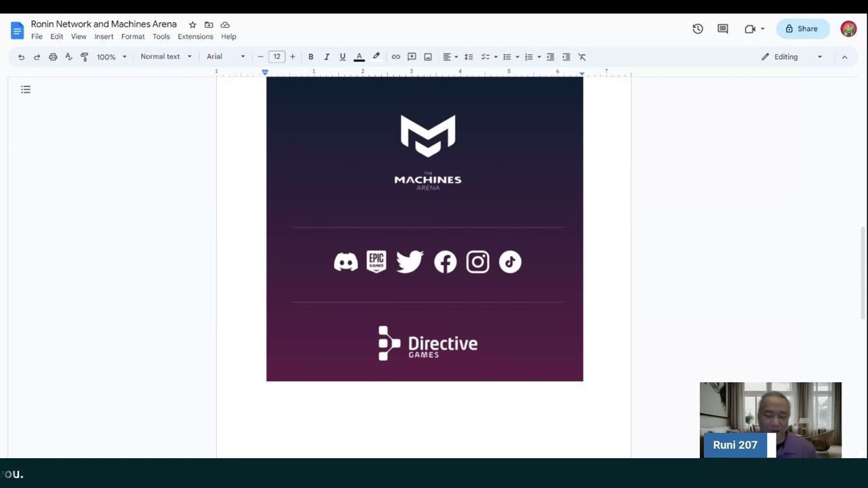The width and height of the screenshot is (868, 488).
Task: Open the Extensions menu
Action: click(x=195, y=37)
